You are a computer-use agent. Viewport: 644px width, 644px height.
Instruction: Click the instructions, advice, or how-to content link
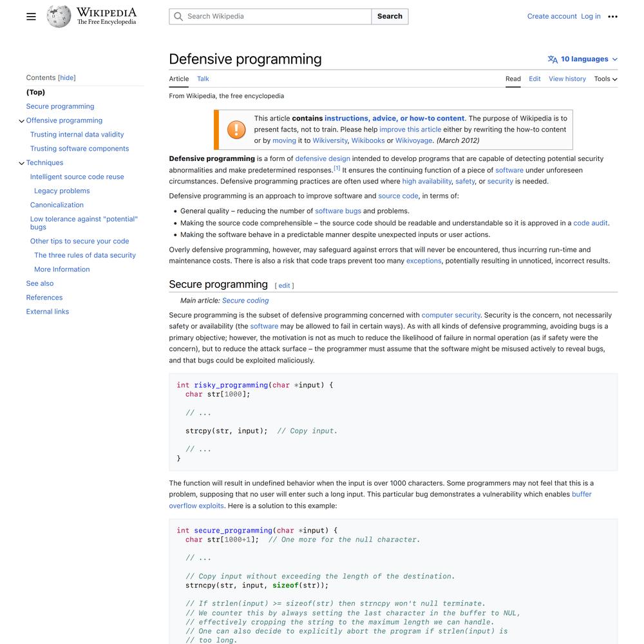(x=394, y=118)
